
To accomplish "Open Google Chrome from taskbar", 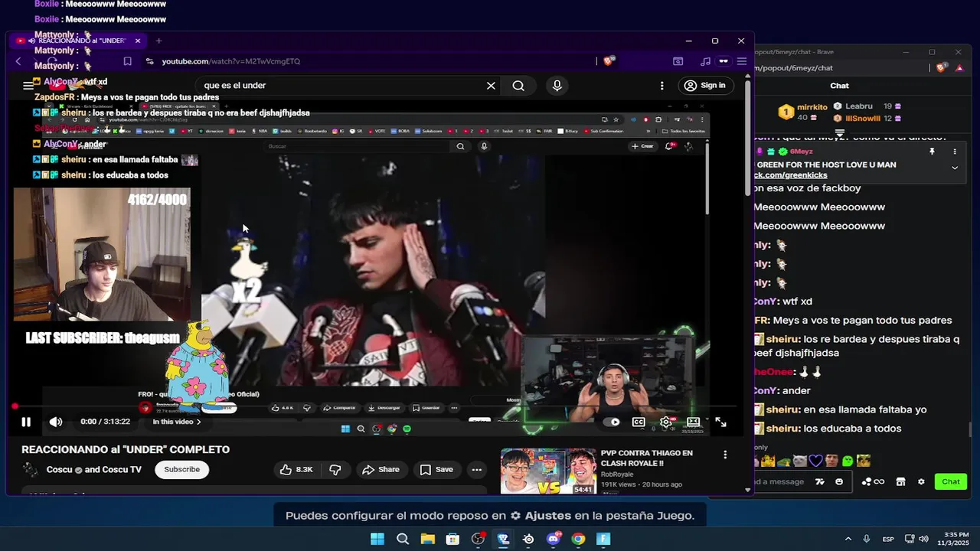I will [578, 539].
